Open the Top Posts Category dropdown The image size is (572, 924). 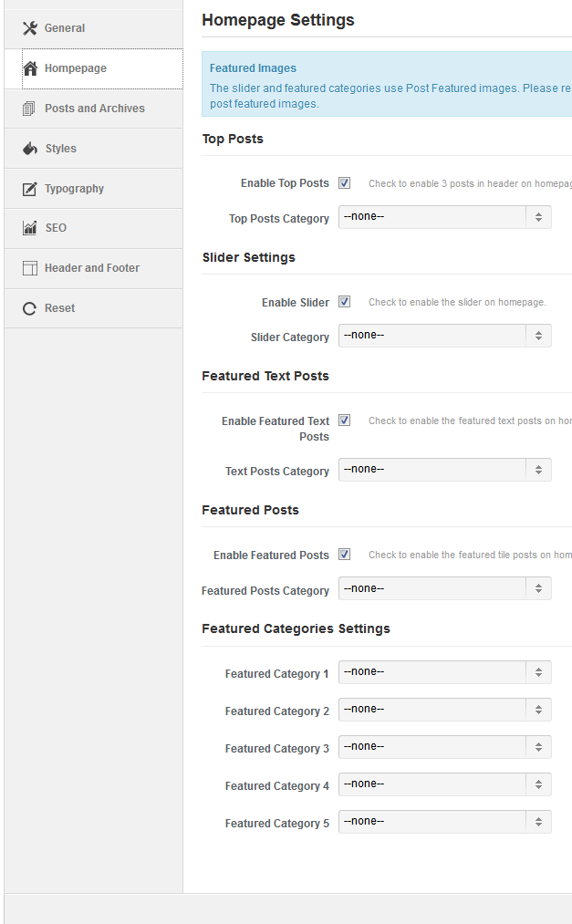pyautogui.click(x=444, y=217)
